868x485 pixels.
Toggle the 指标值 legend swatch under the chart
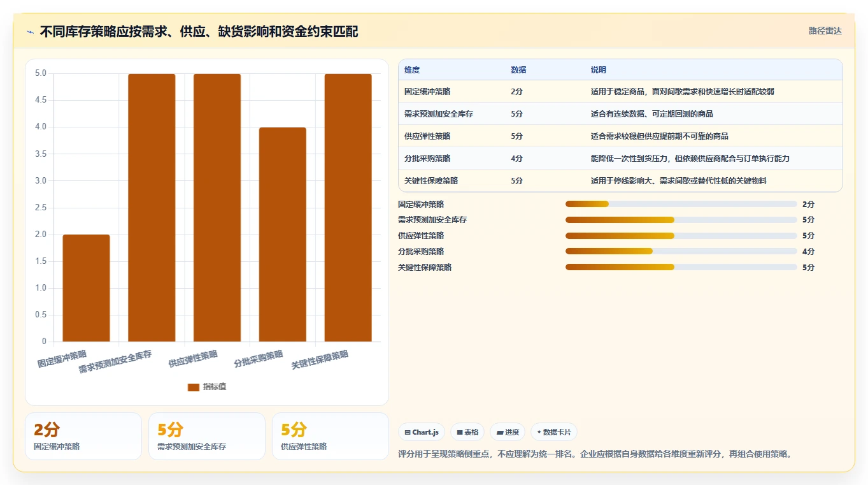(x=194, y=387)
